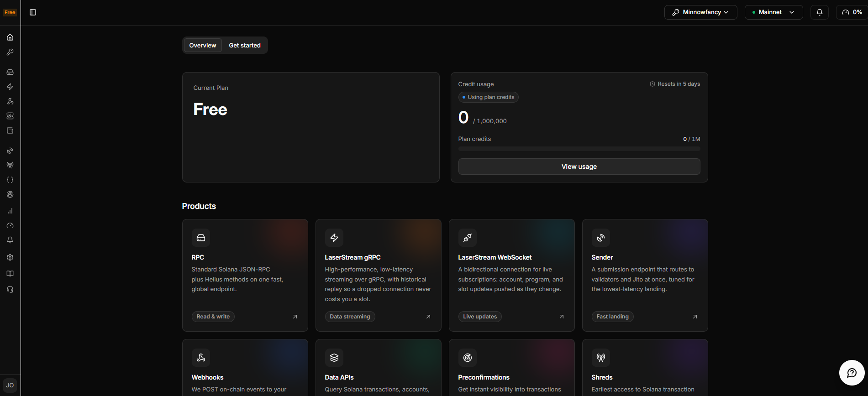The image size is (868, 396).
Task: Click the LaserStream WebSocket card's plug icon
Action: pos(468,238)
